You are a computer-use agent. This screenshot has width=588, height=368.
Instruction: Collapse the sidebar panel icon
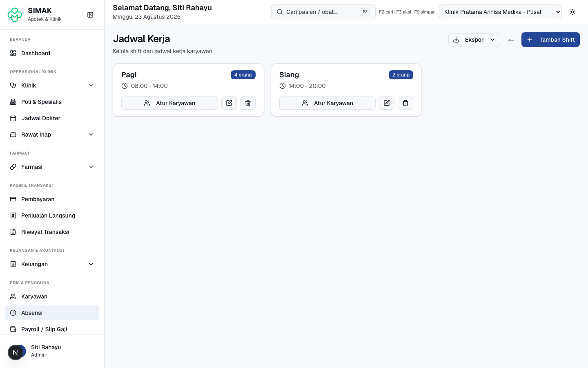(90, 15)
